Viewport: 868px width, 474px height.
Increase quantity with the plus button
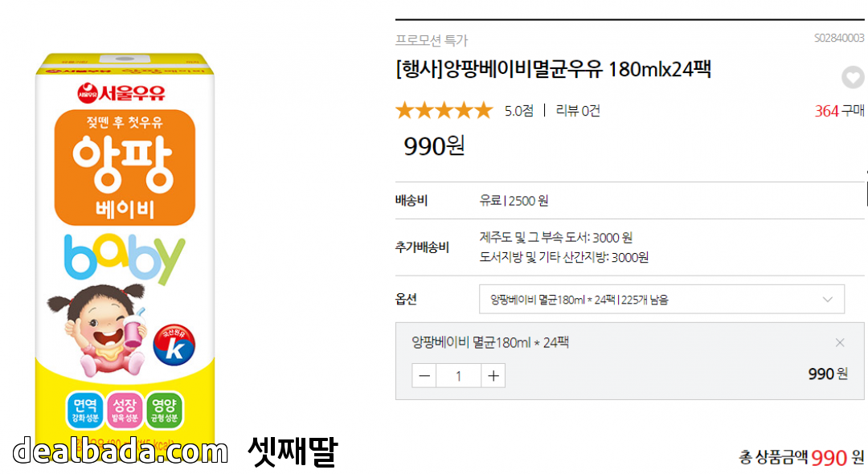[493, 375]
